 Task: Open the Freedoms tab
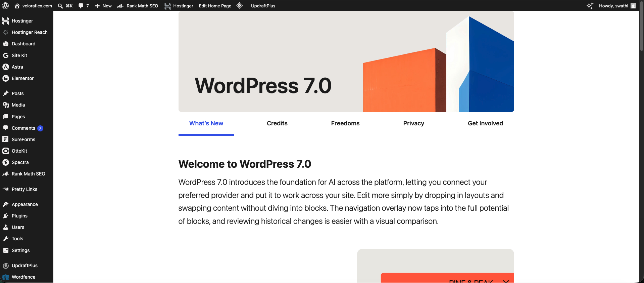345,123
